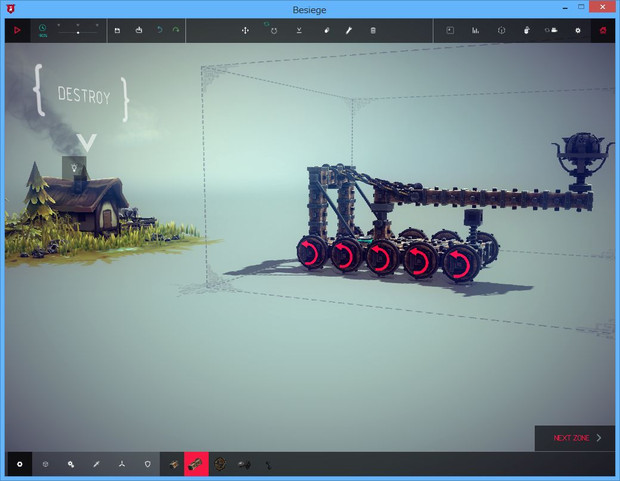Select the translate move tool
The image size is (620, 481).
[245, 30]
